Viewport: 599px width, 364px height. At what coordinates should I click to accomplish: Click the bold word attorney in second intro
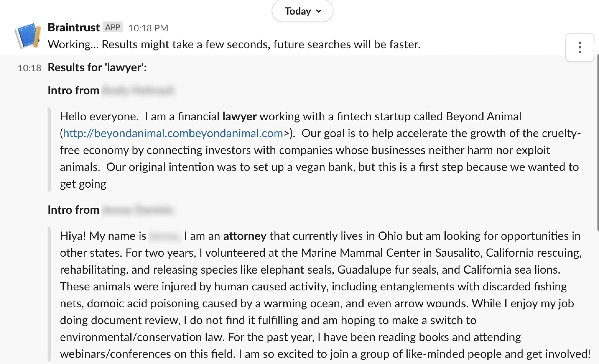[245, 236]
